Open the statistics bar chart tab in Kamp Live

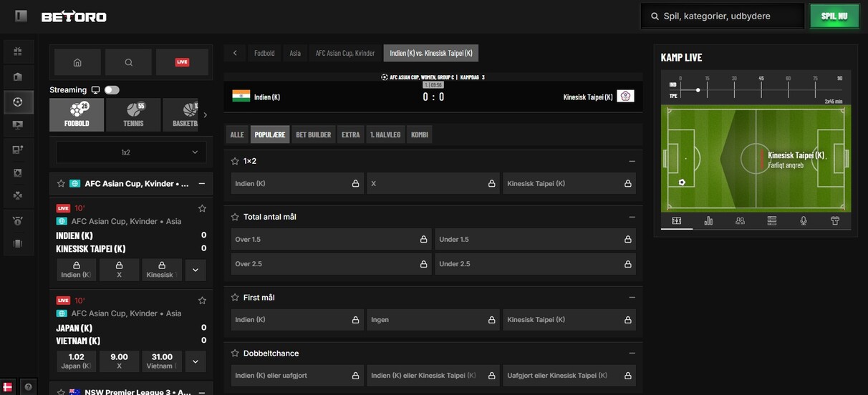(708, 221)
